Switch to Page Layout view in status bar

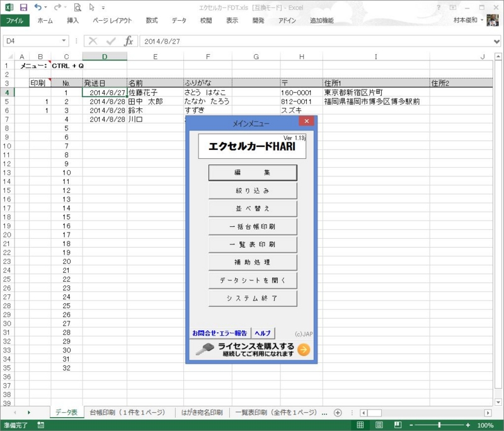tap(379, 425)
